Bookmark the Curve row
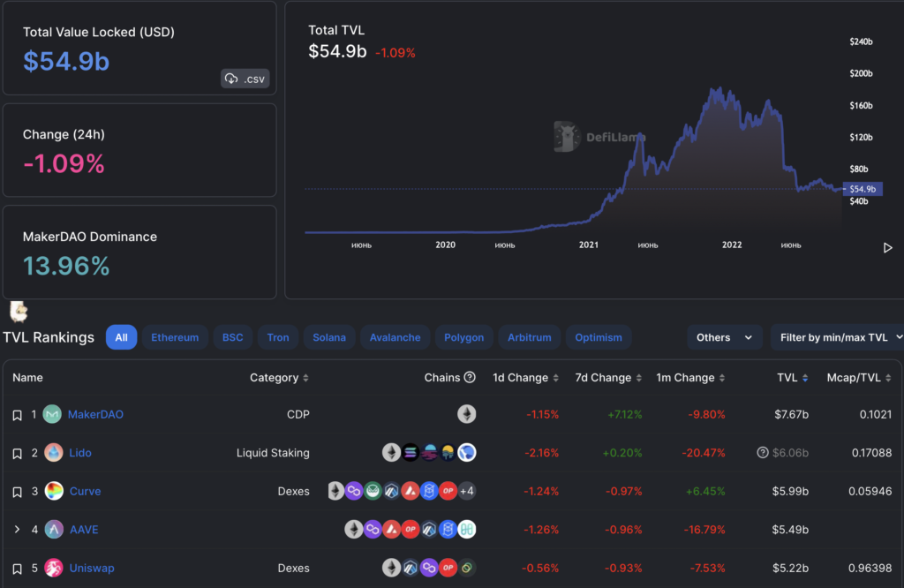904x588 pixels. [18, 492]
